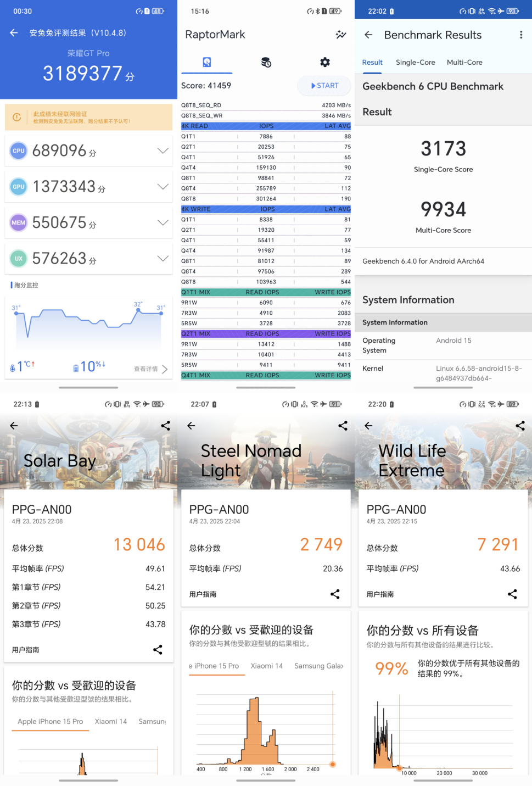
Task: Click the 99% comparison figure
Action: (x=391, y=668)
